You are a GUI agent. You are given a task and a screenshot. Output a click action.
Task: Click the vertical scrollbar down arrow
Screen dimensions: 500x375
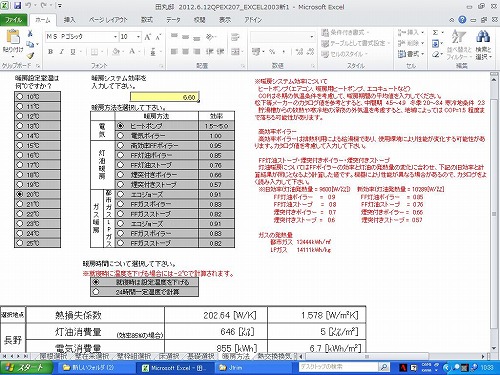click(494, 348)
